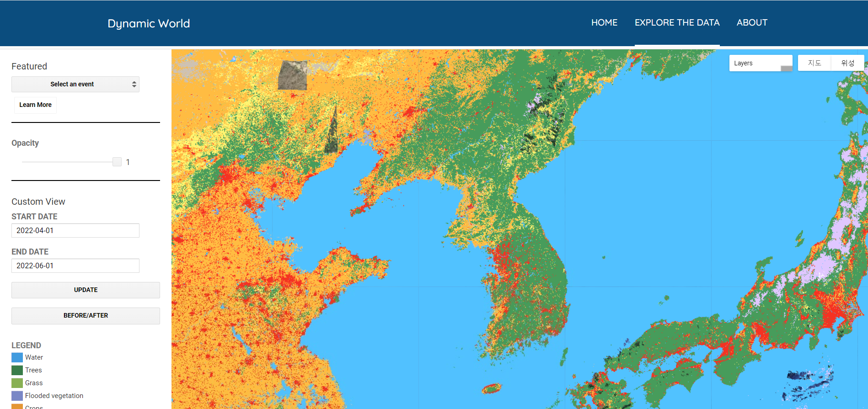
Task: Open the Dynamic World home title
Action: [149, 23]
